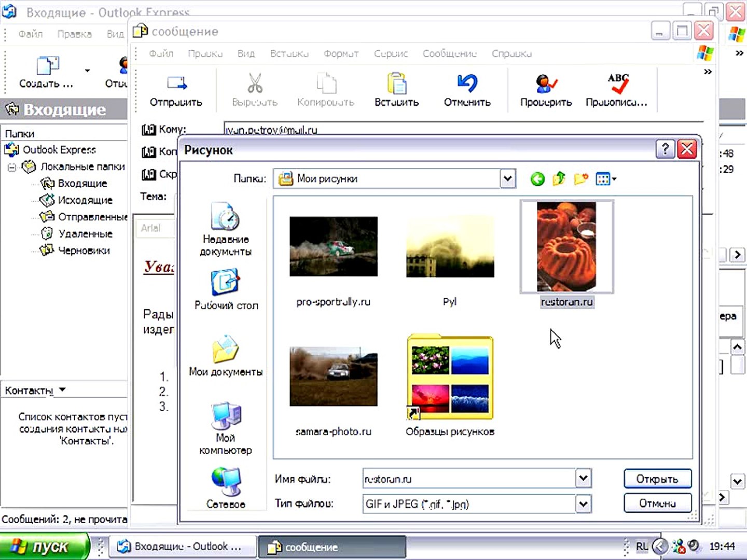Open the views menu icon in Рисунок dialog
Viewport: 747px width, 560px height.
(606, 179)
